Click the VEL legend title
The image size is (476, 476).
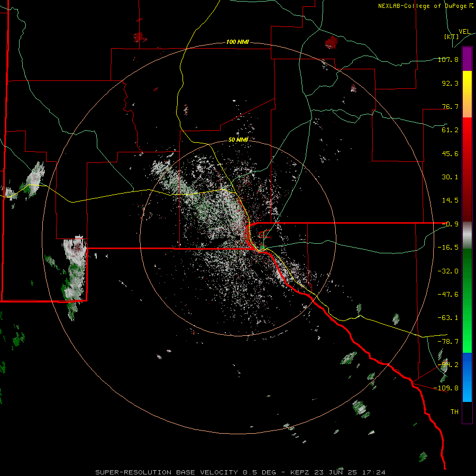[x=464, y=32]
